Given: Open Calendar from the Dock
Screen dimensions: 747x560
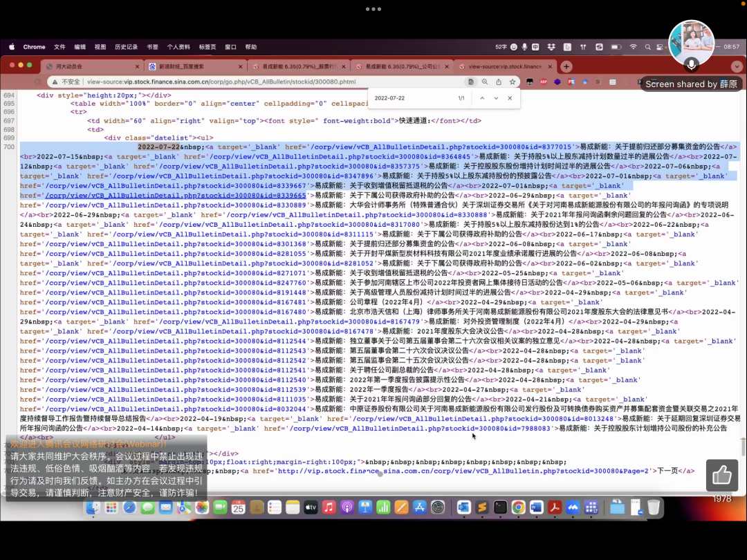Looking at the screenshot, I should click(x=238, y=507).
